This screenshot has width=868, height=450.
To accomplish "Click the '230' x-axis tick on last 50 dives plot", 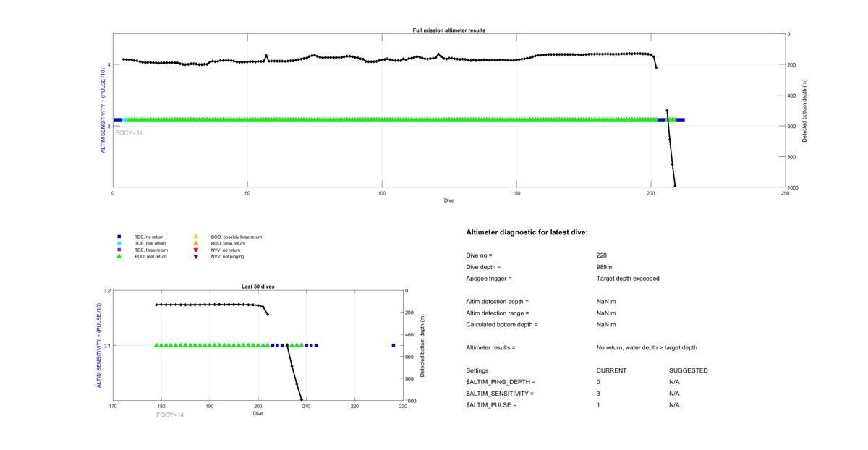I will [403, 407].
